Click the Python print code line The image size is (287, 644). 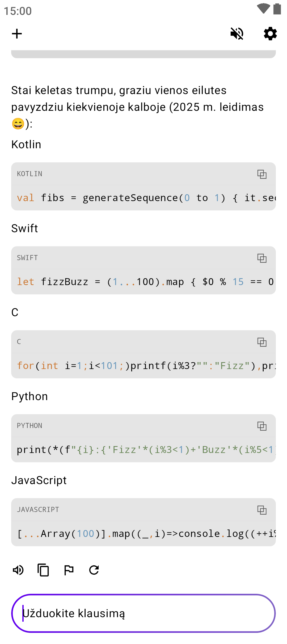(x=143, y=450)
